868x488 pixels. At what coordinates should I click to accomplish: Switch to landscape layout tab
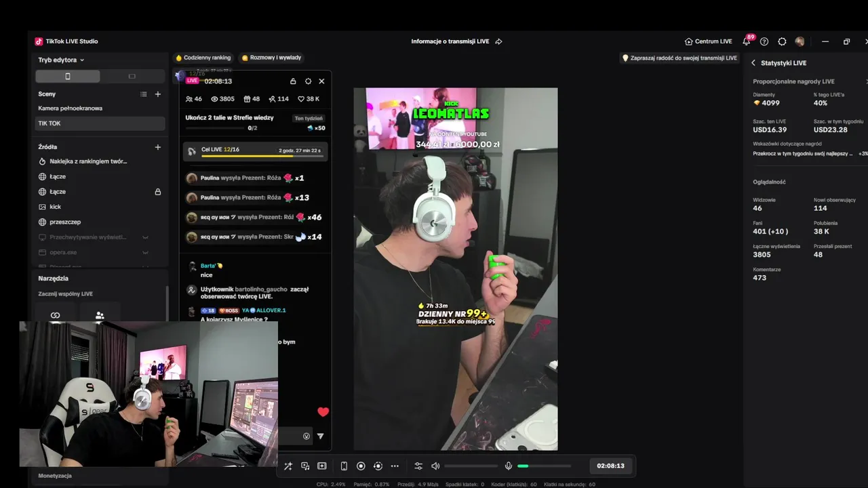[x=132, y=76]
